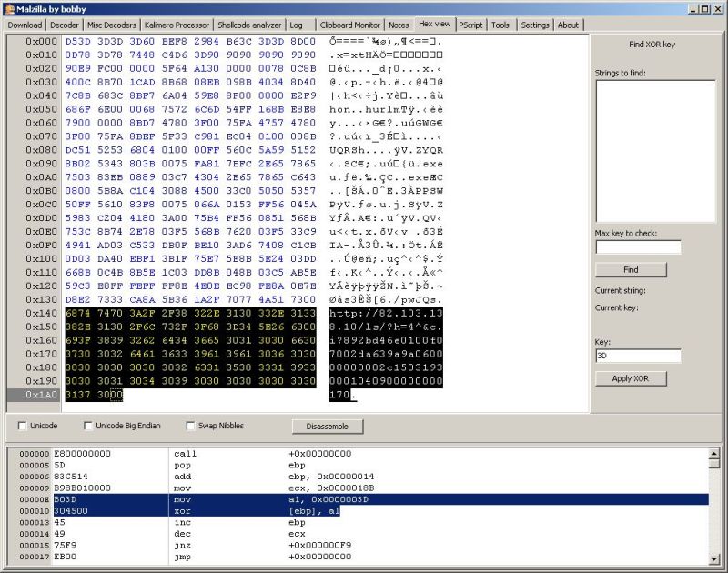Open the Settings tab
This screenshot has width=728, height=573.
click(535, 25)
